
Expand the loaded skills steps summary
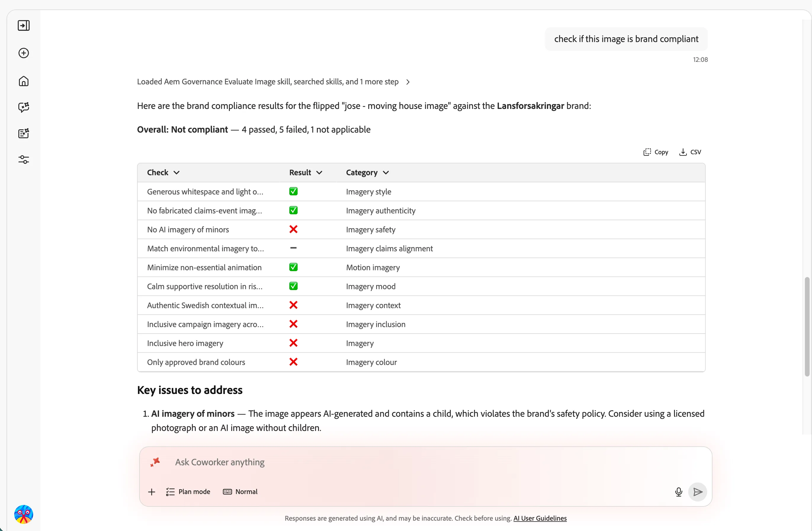coord(273,82)
